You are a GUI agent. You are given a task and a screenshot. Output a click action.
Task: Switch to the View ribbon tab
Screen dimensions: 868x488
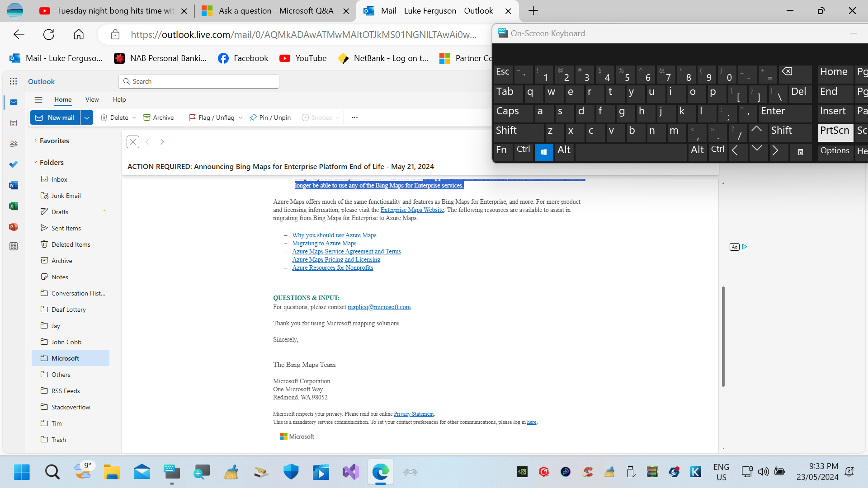[x=92, y=100]
